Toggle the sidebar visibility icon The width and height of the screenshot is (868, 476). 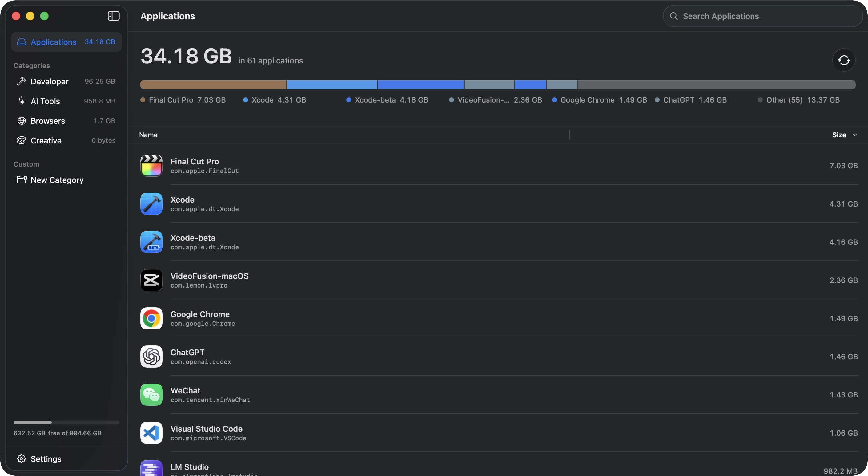114,16
